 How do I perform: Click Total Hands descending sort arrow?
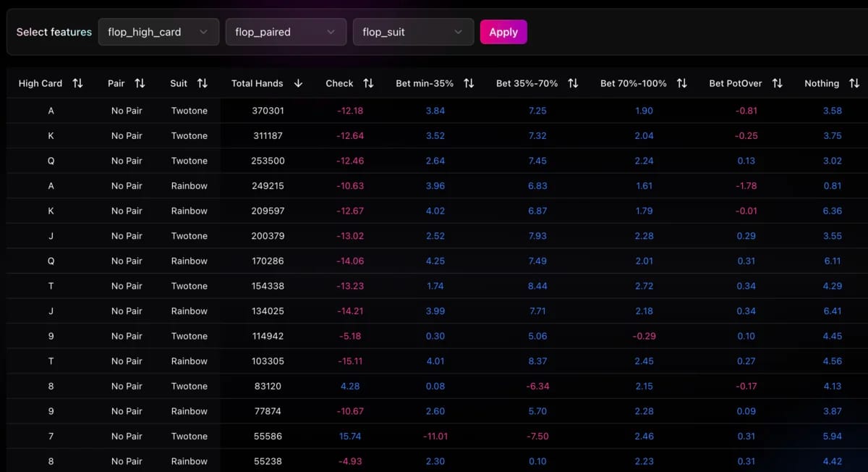(x=298, y=83)
